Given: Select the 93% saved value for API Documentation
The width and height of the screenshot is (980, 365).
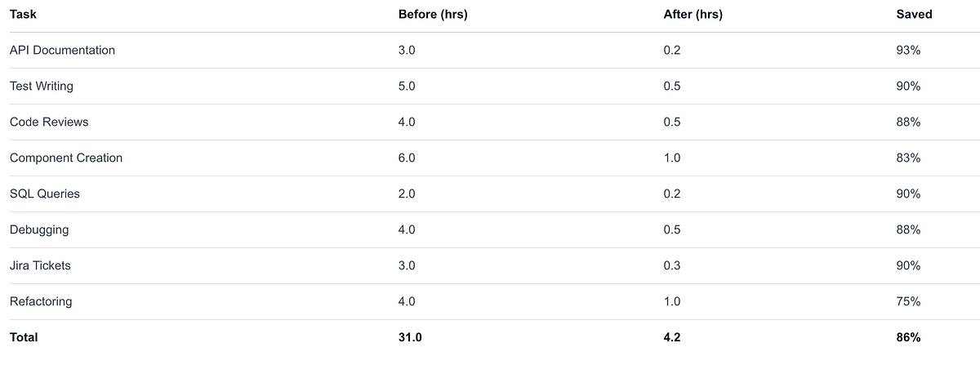Looking at the screenshot, I should 908,51.
